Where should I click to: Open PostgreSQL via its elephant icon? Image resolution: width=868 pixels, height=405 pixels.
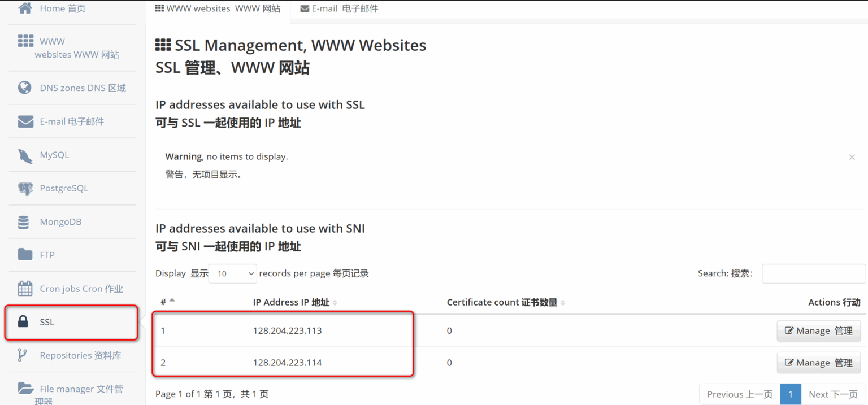click(25, 188)
